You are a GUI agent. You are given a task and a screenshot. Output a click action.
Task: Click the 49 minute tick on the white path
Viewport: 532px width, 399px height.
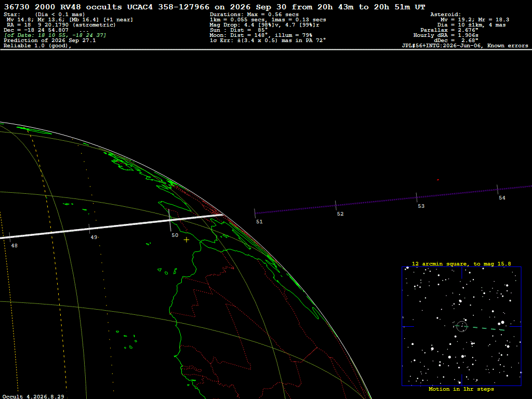coord(89,229)
